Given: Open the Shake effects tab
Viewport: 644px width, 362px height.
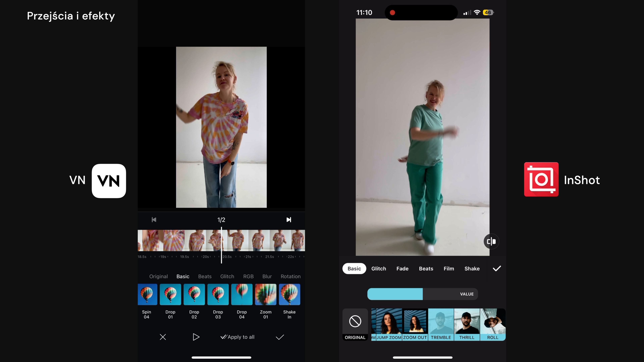Looking at the screenshot, I should click(472, 268).
